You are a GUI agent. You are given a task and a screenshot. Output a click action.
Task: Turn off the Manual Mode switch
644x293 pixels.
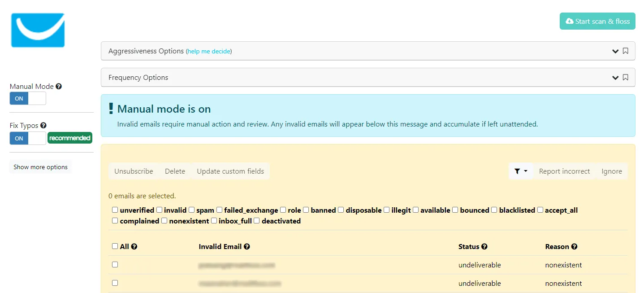tap(28, 98)
